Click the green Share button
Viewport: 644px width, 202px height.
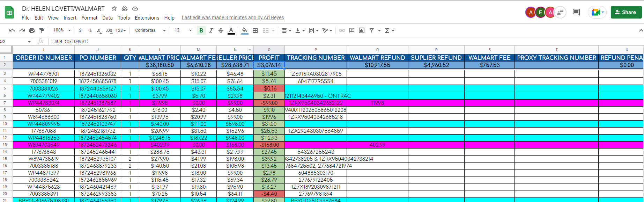[x=626, y=12]
